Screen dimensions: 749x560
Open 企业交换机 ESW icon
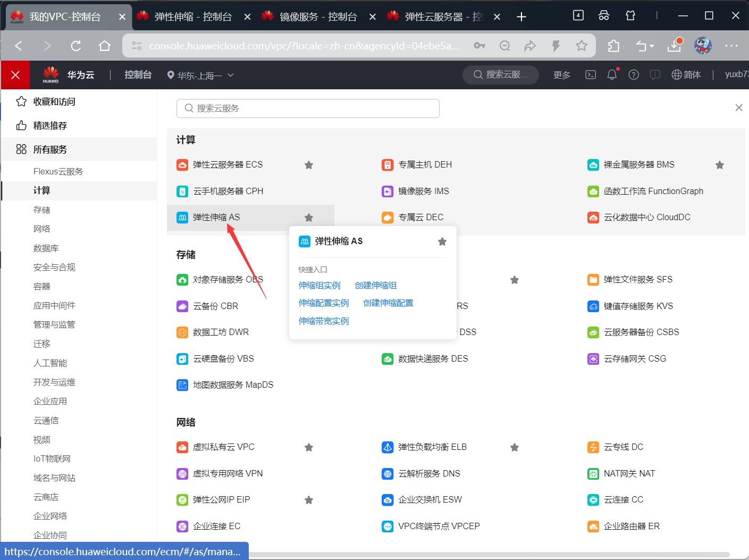click(x=388, y=500)
